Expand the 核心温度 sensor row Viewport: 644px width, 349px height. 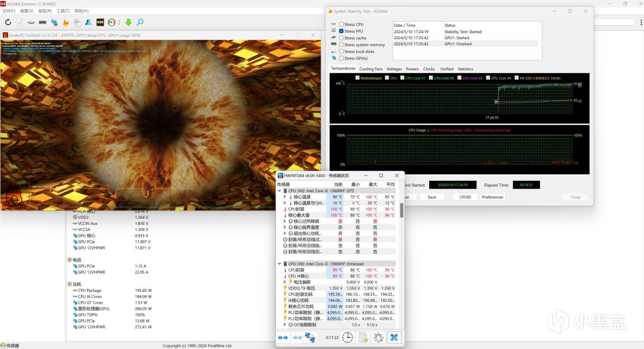pos(285,197)
